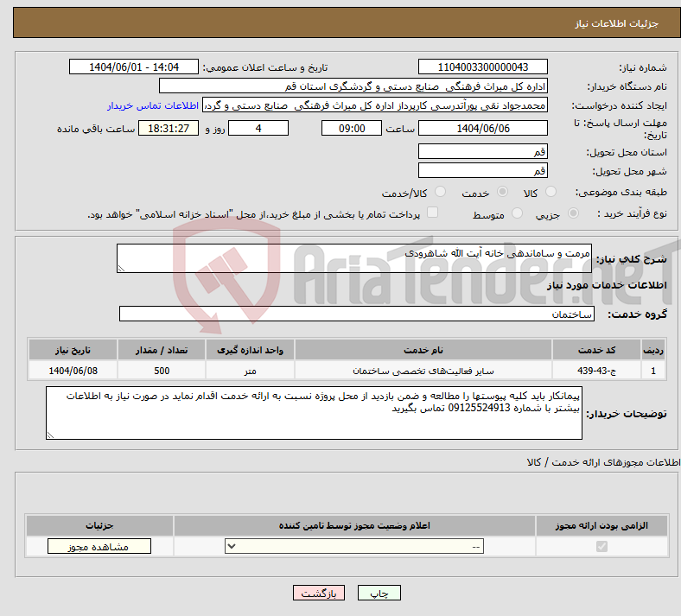Toggle the mandatory license checkbox

point(602,546)
